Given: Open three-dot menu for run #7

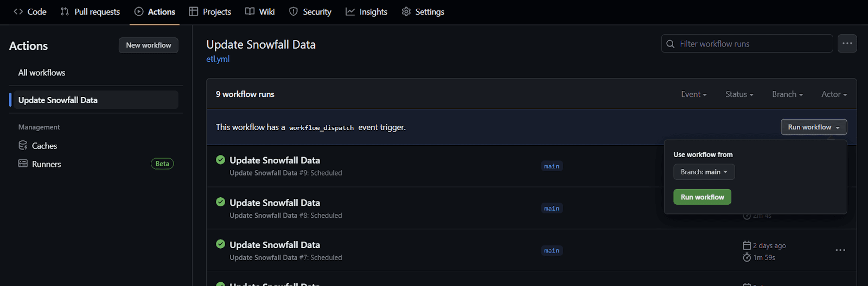Looking at the screenshot, I should pyautogui.click(x=840, y=250).
